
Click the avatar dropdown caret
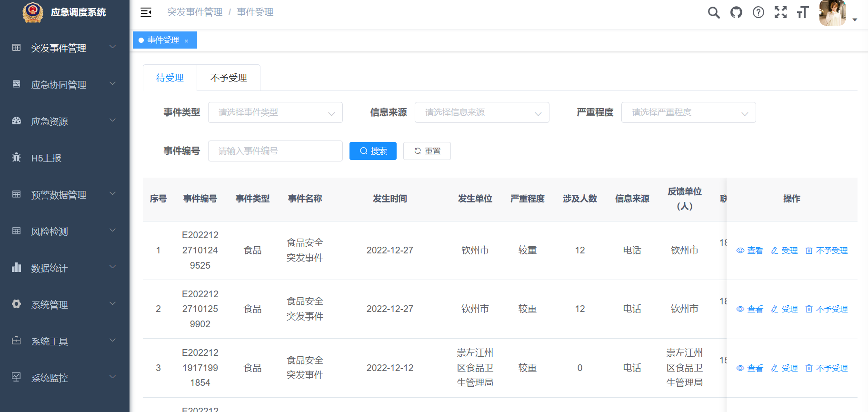(855, 20)
